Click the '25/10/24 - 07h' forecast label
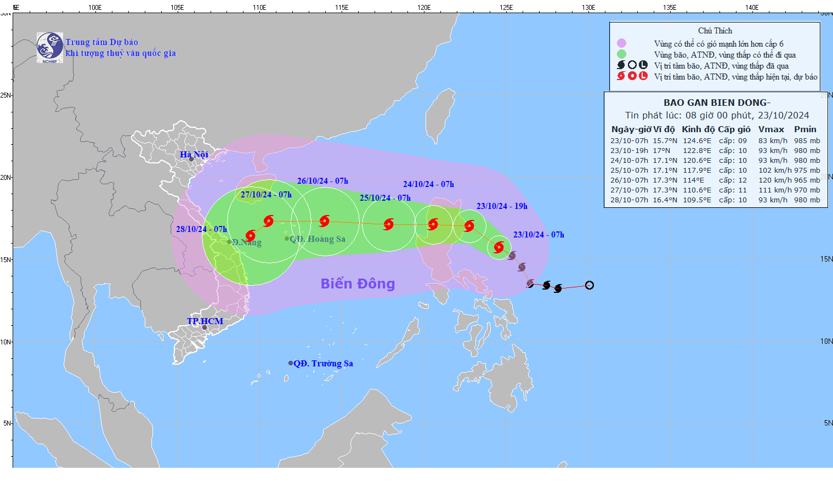Image resolution: width=833 pixels, height=504 pixels. (x=385, y=198)
